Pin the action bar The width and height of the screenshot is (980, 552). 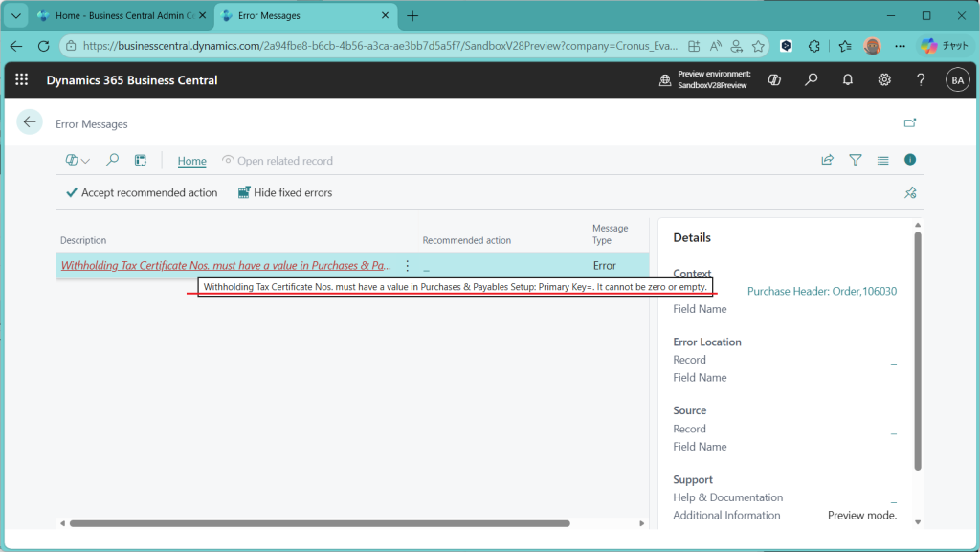910,193
